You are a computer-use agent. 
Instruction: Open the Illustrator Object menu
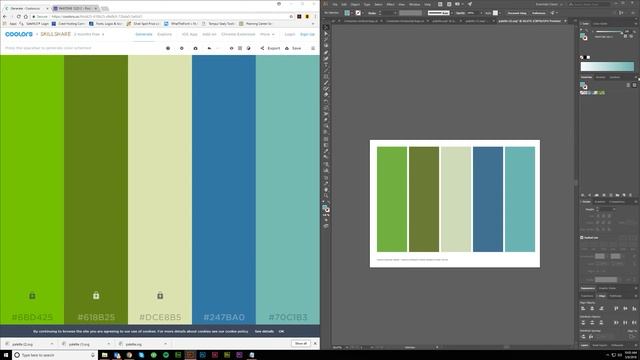pyautogui.click(x=355, y=4)
